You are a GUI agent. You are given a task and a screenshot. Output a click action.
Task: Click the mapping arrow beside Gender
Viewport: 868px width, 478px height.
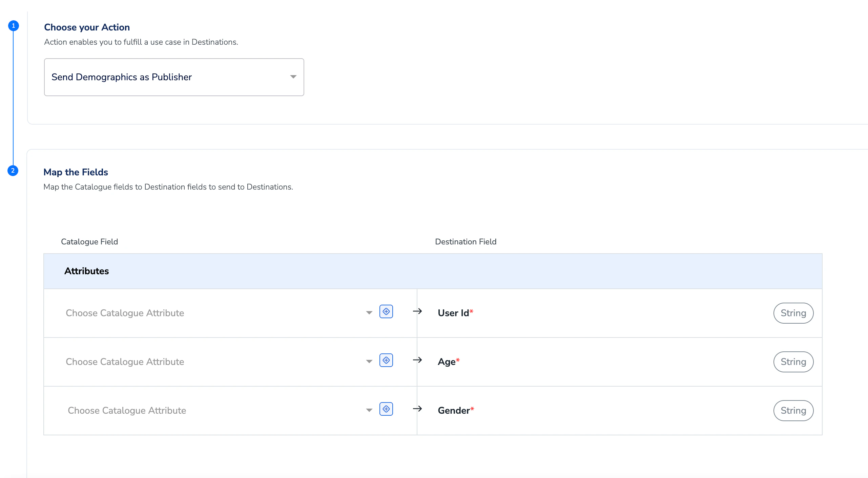(417, 409)
